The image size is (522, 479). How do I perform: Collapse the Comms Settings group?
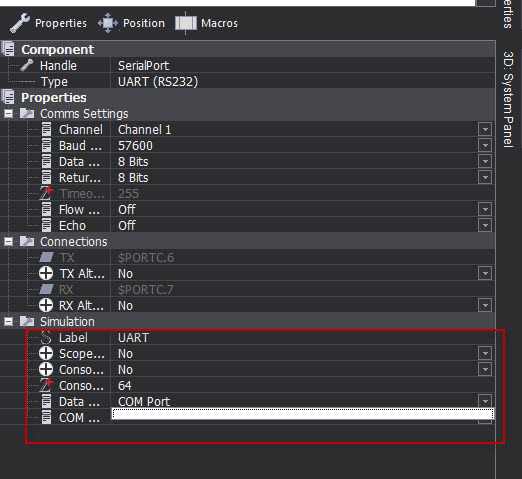coord(8,114)
